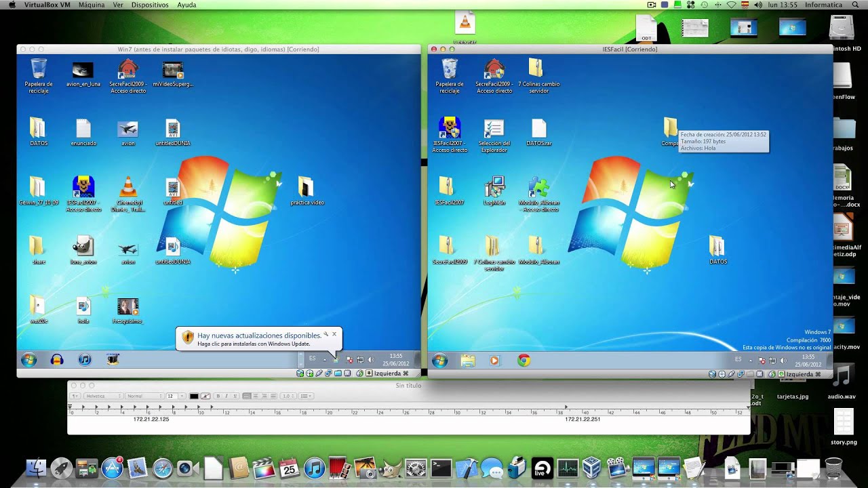
Task: Open Terminal from the Dock
Action: 441,468
